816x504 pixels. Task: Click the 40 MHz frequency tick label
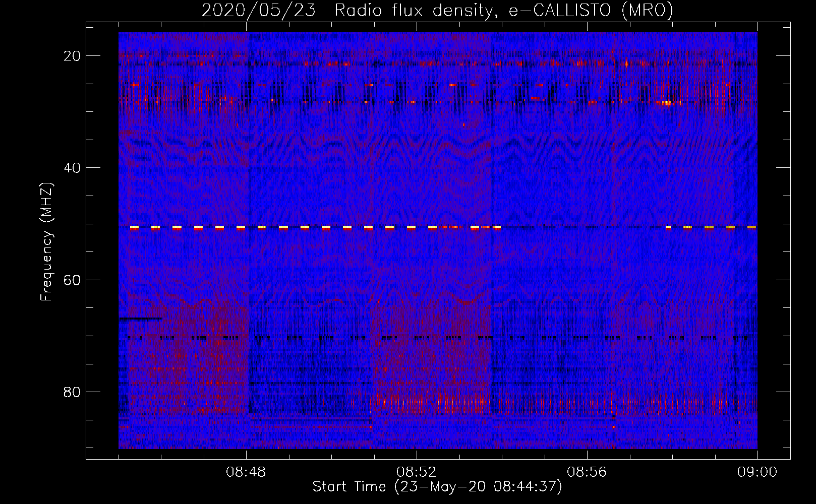[73, 168]
